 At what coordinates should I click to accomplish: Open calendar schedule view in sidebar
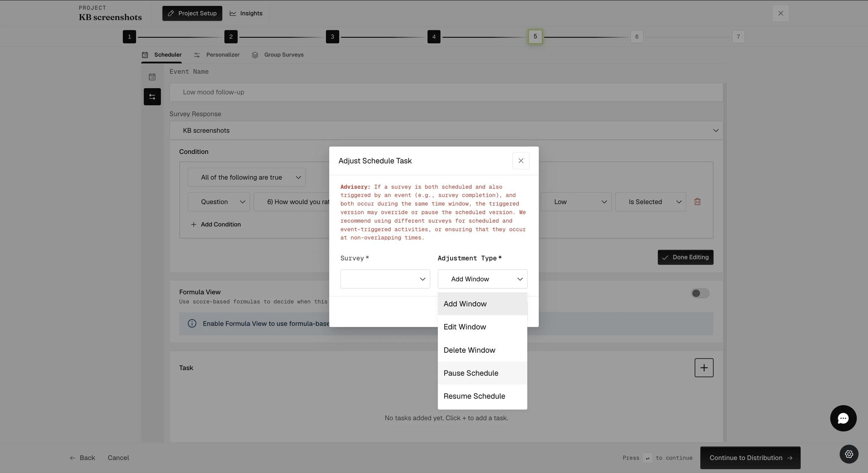pos(152,77)
